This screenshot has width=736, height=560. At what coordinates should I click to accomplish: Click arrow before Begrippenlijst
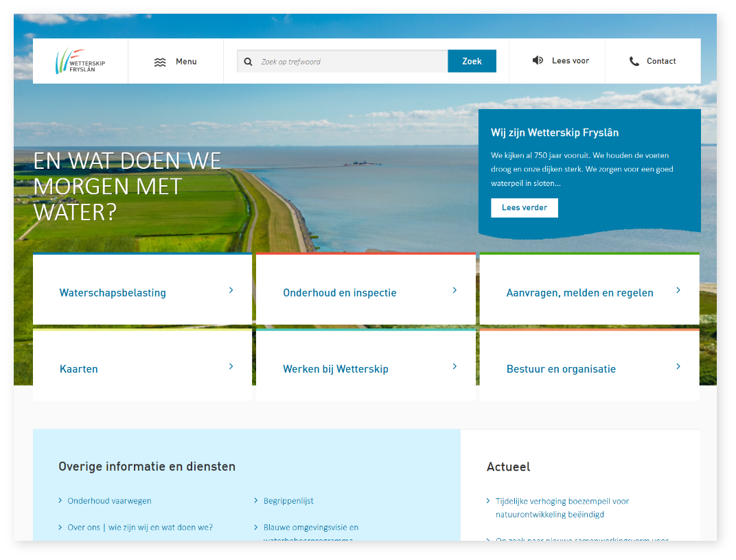coord(256,500)
